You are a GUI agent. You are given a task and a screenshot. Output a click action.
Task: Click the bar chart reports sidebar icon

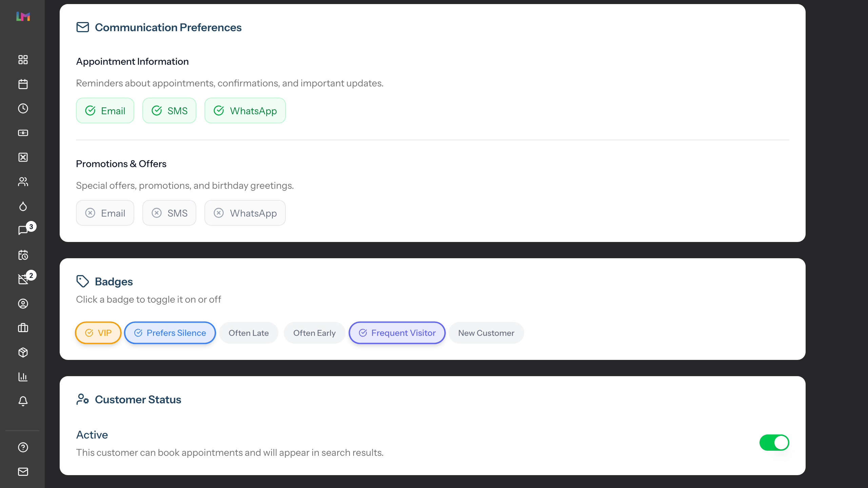(23, 377)
